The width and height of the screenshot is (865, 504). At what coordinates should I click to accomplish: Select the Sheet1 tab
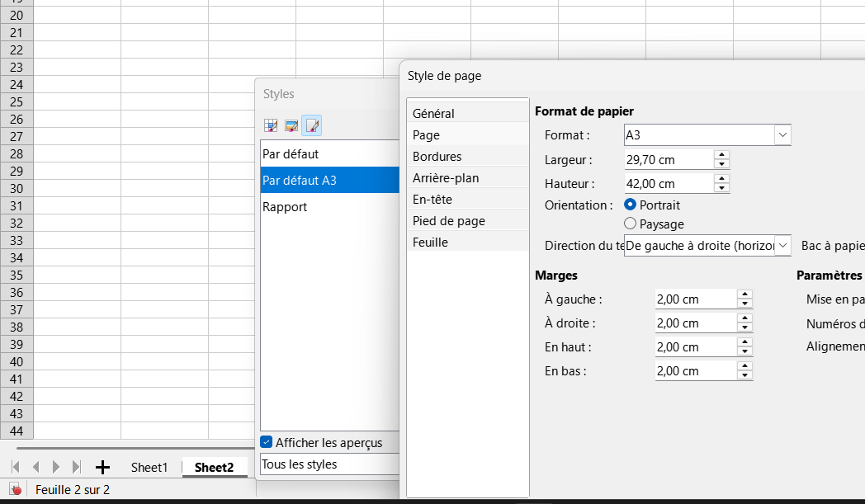(149, 468)
